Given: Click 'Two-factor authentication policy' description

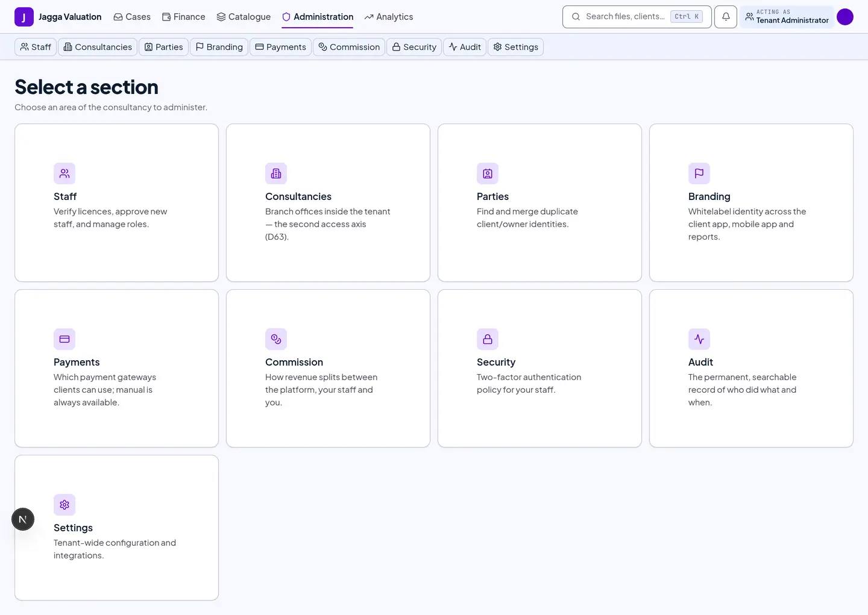Looking at the screenshot, I should coord(529,383).
